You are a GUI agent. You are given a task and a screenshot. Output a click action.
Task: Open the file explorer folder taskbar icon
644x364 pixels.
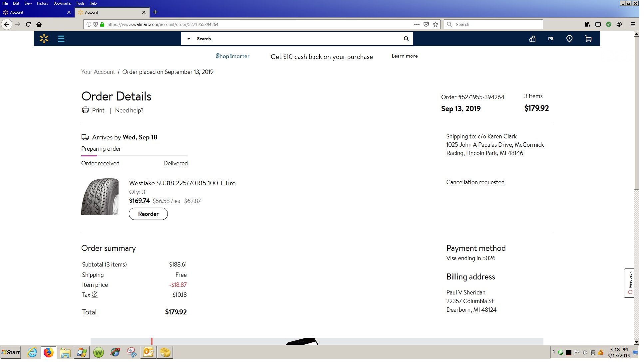tap(65, 352)
